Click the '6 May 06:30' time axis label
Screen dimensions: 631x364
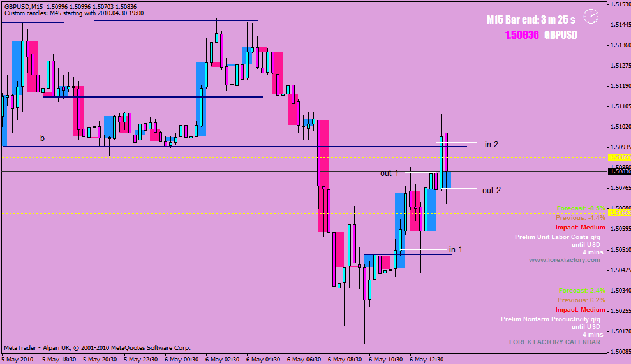pyautogui.click(x=304, y=359)
